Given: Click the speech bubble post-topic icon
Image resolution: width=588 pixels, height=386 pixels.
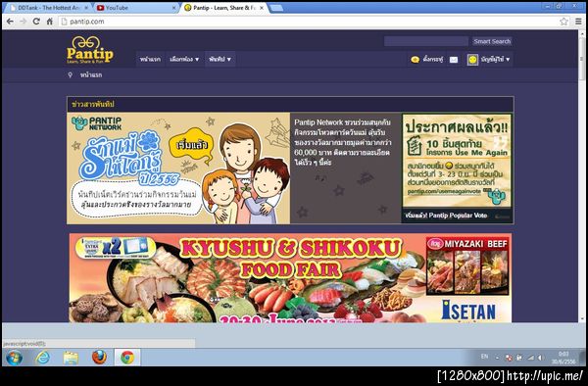Looking at the screenshot, I should [x=415, y=59].
